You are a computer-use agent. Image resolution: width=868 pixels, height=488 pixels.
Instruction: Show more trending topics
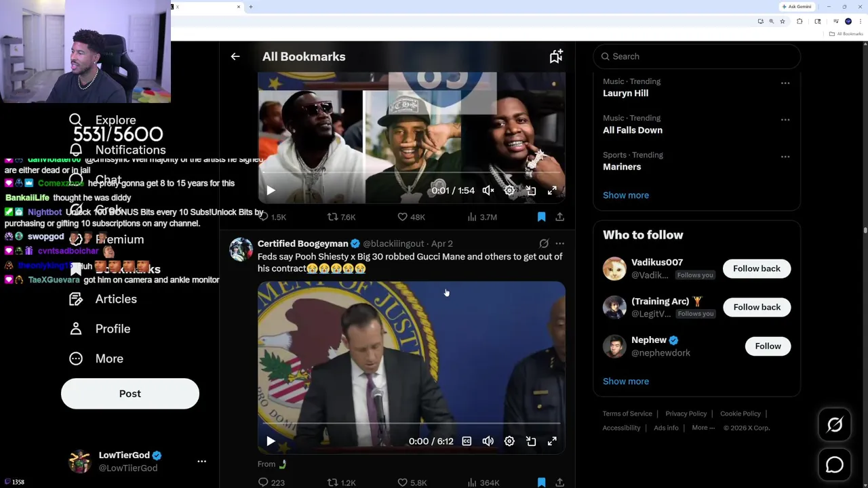coord(626,195)
